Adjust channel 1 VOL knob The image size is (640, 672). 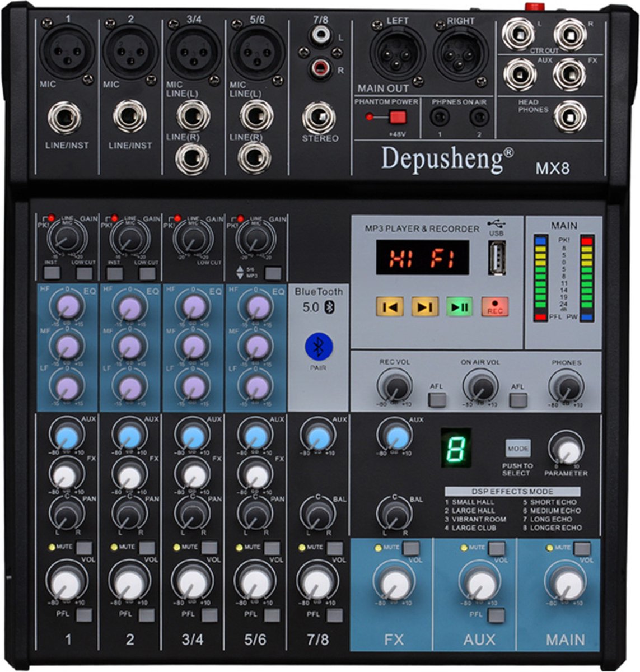67,582
